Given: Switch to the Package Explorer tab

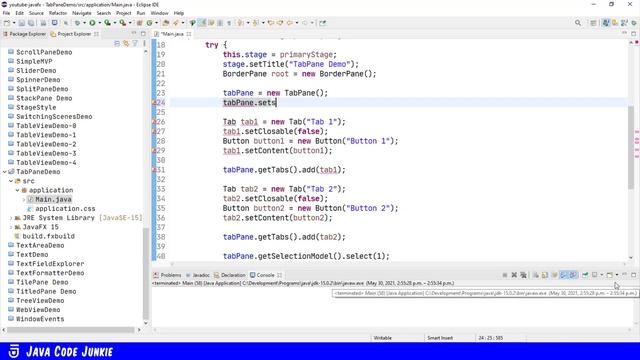Looking at the screenshot, I should pyautogui.click(x=24, y=34).
